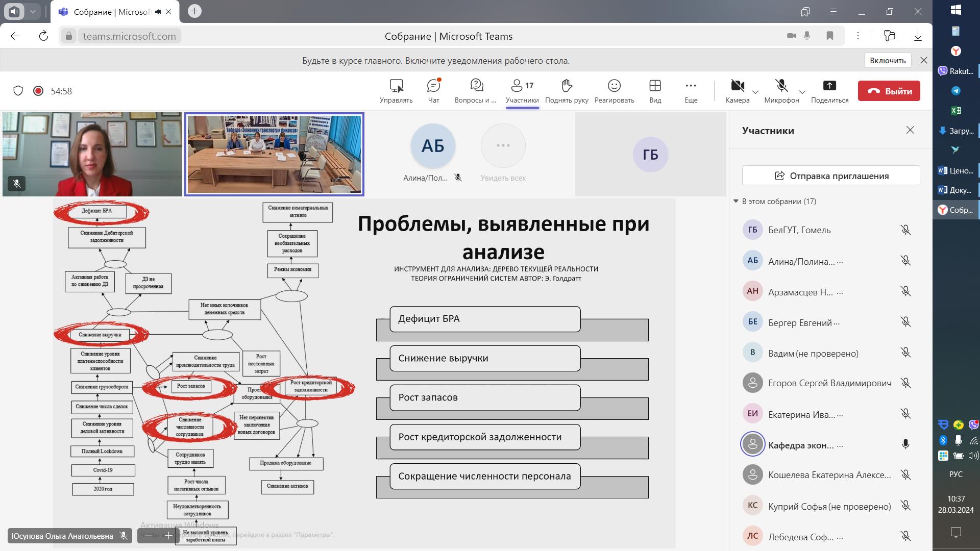Open Excel from the taskbar
This screenshot has width=980, height=551.
(956, 110)
